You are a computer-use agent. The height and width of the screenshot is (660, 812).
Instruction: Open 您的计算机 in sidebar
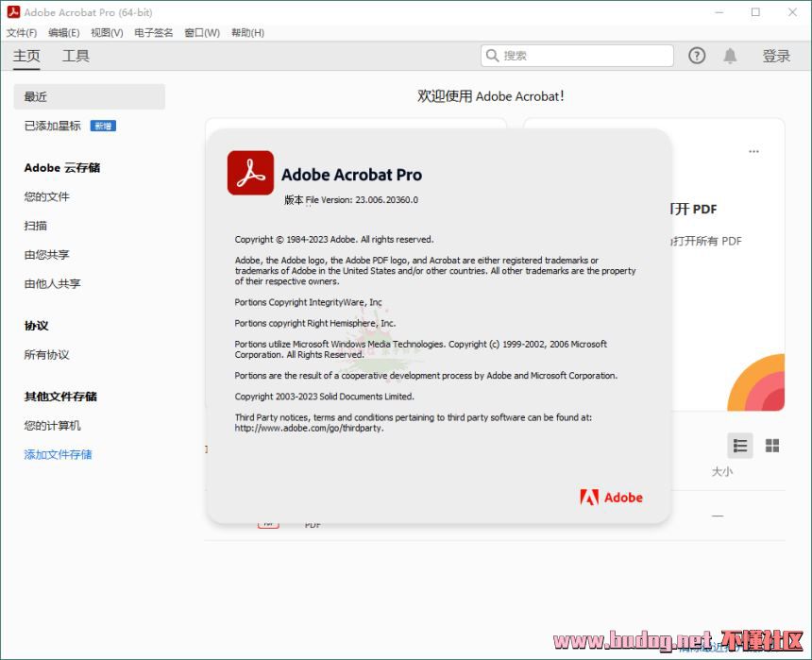(52, 426)
